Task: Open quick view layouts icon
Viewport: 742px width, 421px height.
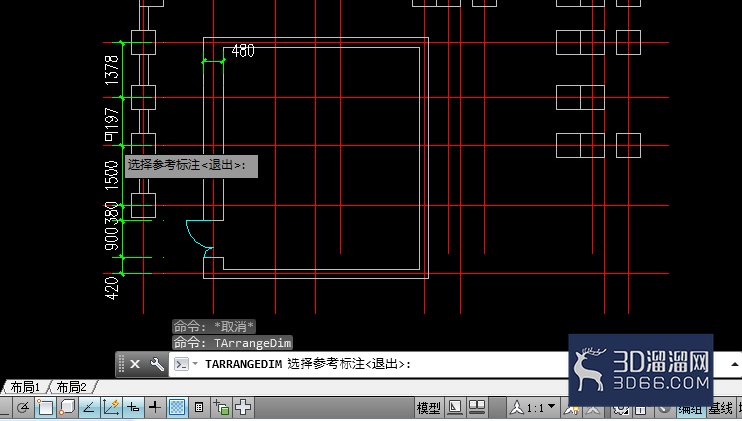Action: [x=455, y=407]
